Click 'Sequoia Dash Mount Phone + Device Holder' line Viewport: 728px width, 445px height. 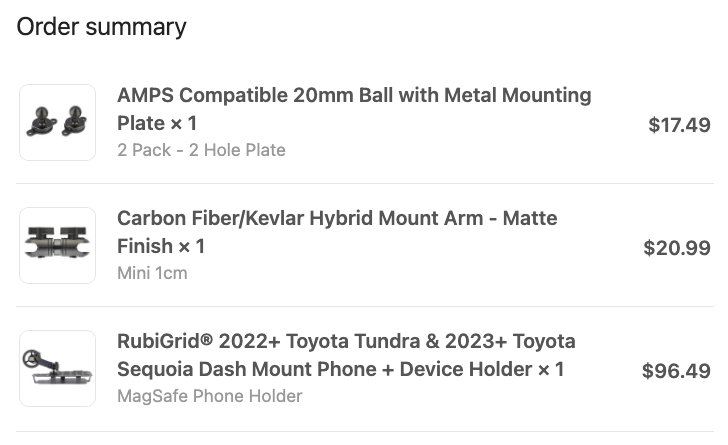click(325, 370)
